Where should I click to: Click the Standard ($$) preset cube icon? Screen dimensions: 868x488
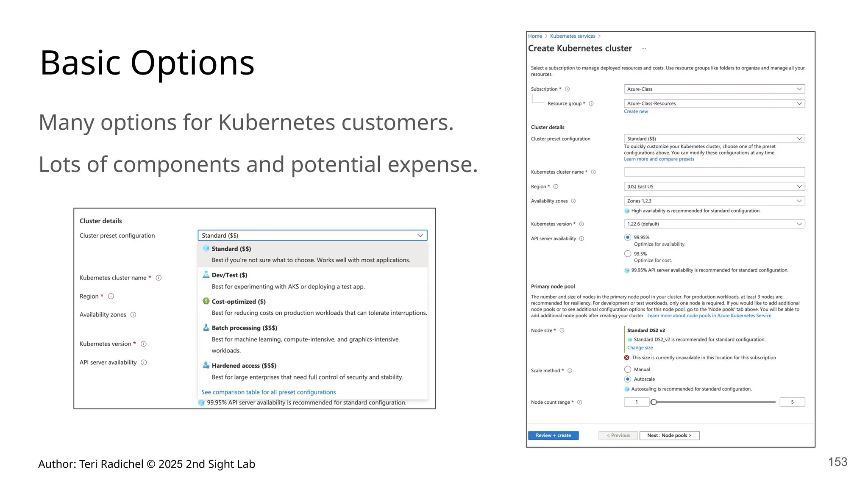(x=206, y=248)
